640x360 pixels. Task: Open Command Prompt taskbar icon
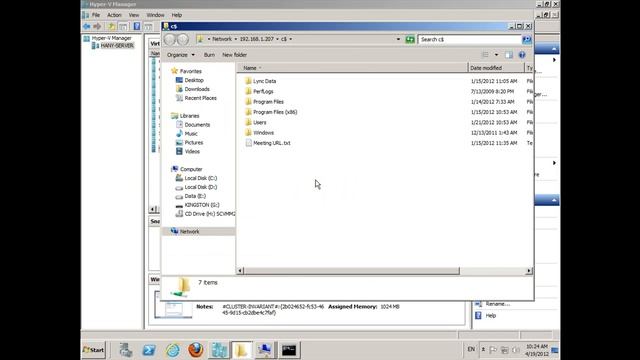[x=289, y=350]
